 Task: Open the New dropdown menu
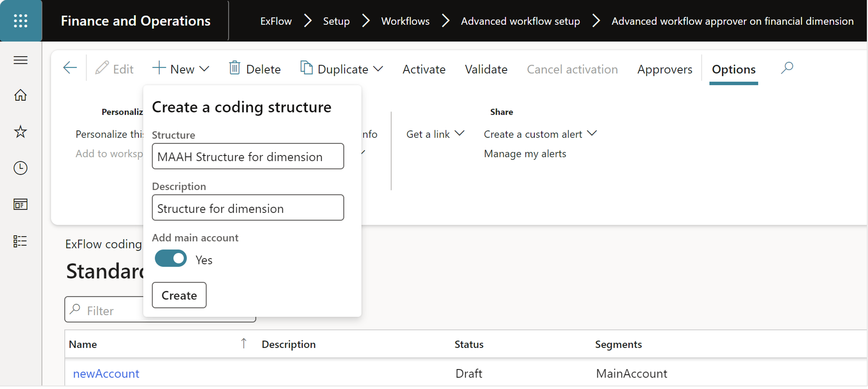coord(181,69)
